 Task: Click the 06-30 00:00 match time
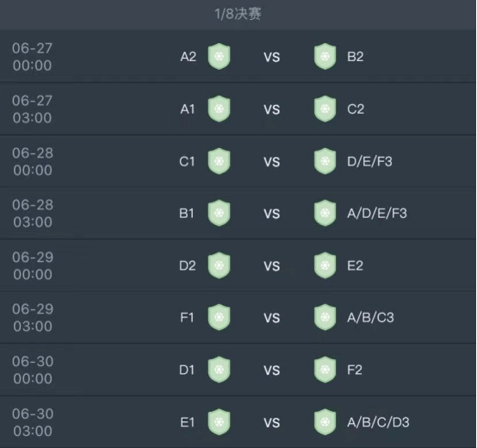pyautogui.click(x=33, y=370)
